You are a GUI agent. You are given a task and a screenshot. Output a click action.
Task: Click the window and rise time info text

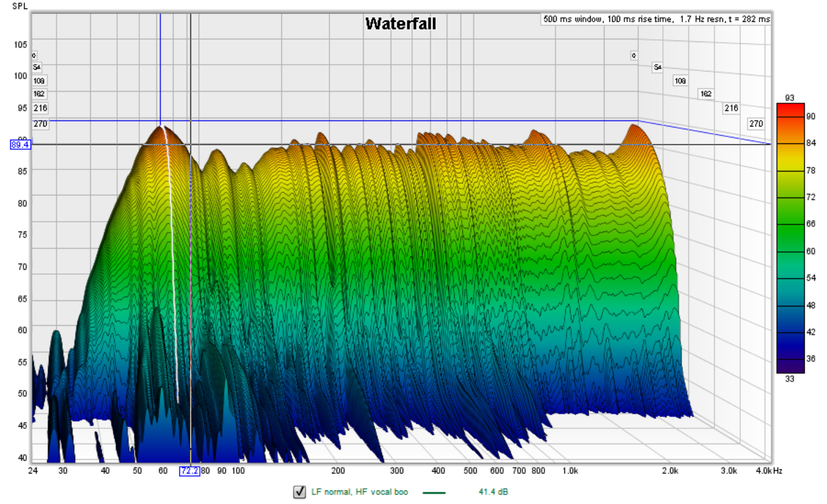[x=656, y=19]
